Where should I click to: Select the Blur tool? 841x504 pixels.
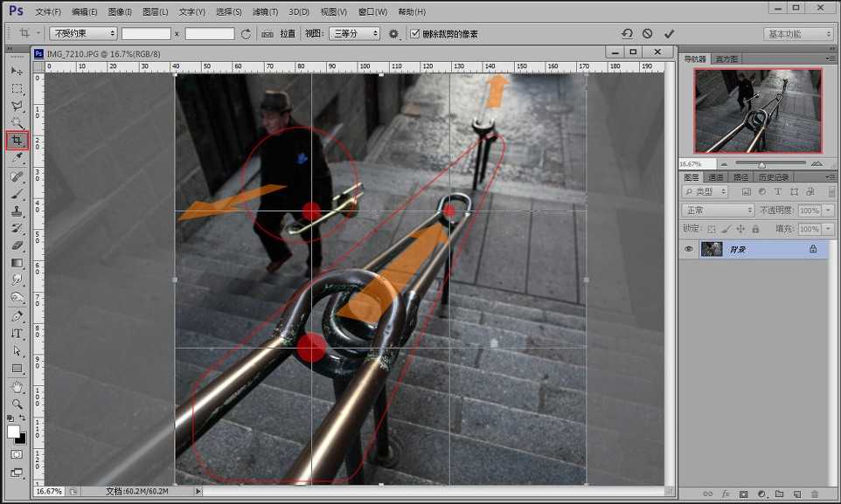pyautogui.click(x=17, y=280)
